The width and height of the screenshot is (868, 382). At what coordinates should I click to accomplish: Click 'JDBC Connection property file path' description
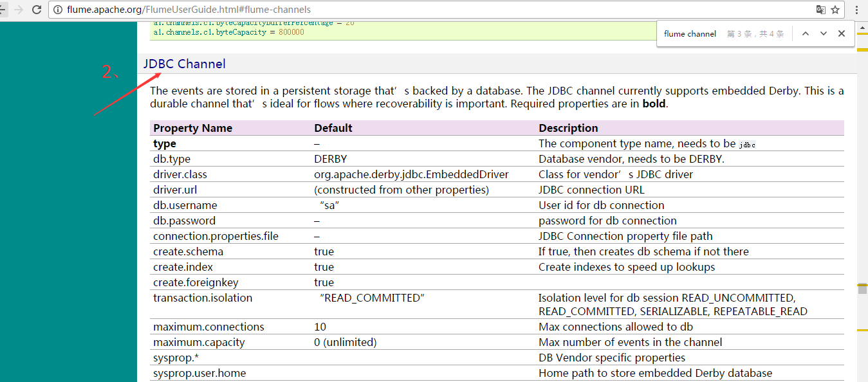(x=625, y=236)
